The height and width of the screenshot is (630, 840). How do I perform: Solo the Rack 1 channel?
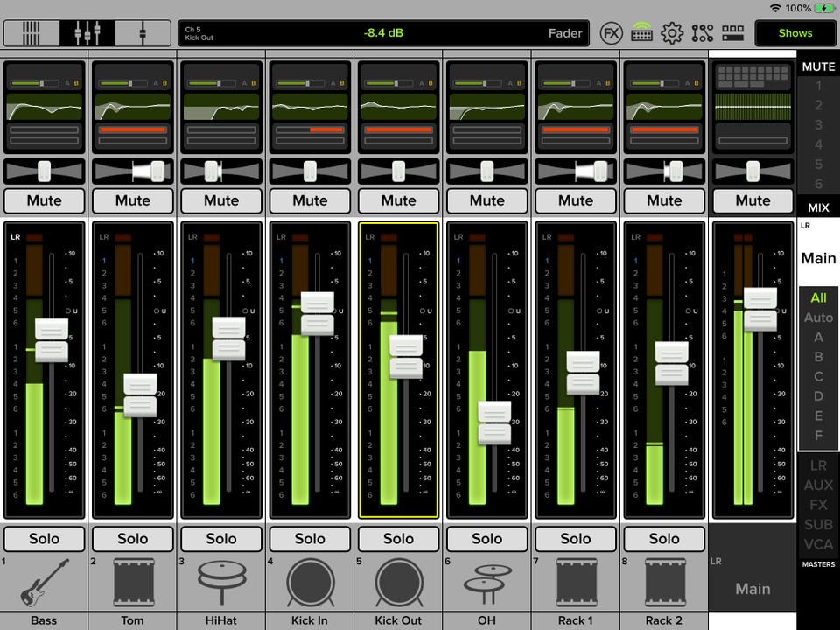(x=576, y=539)
